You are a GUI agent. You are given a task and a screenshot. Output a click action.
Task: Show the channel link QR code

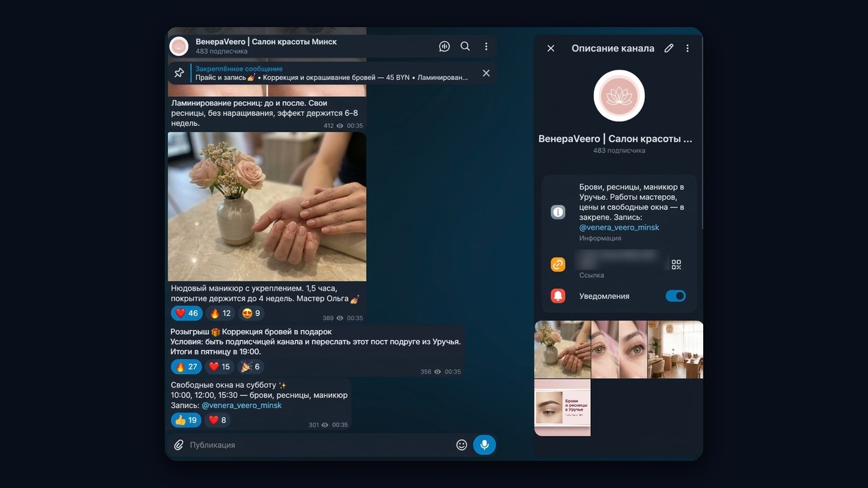pos(676,264)
